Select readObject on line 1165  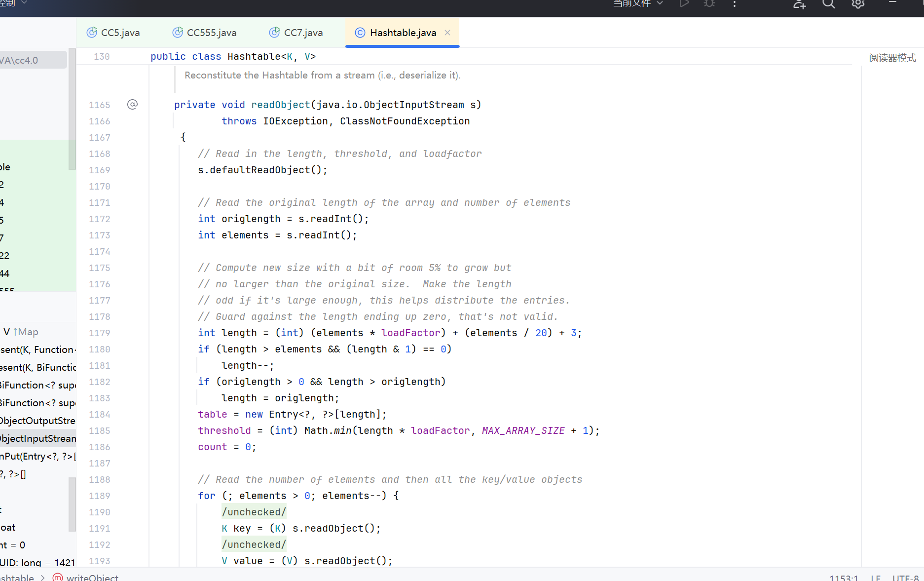[x=280, y=104]
